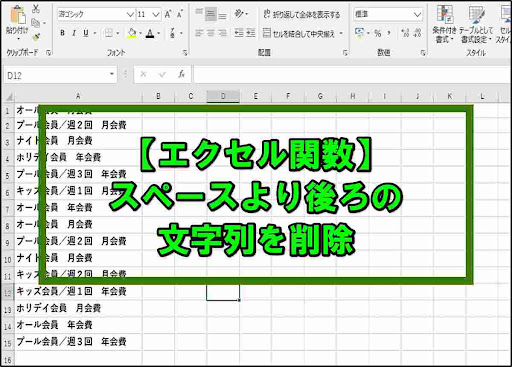Open Conditional Formatting (条件付き書式)
This screenshot has height=367, width=512.
point(444,24)
